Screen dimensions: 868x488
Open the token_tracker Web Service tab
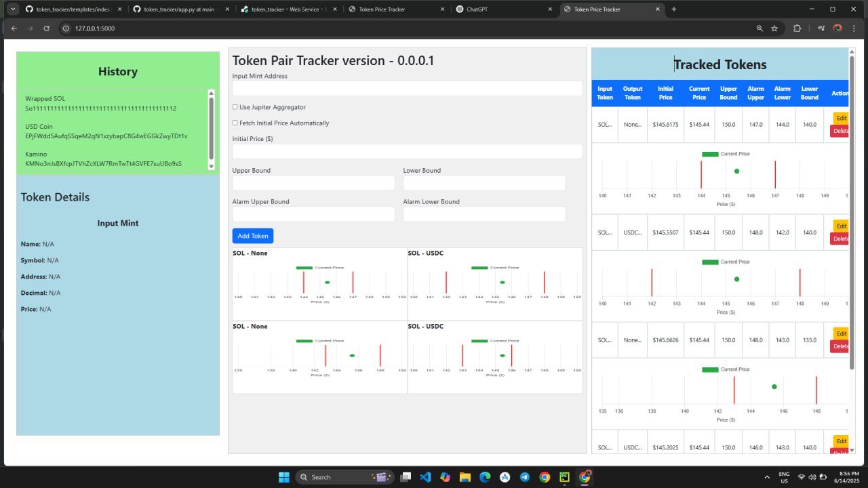pos(288,9)
